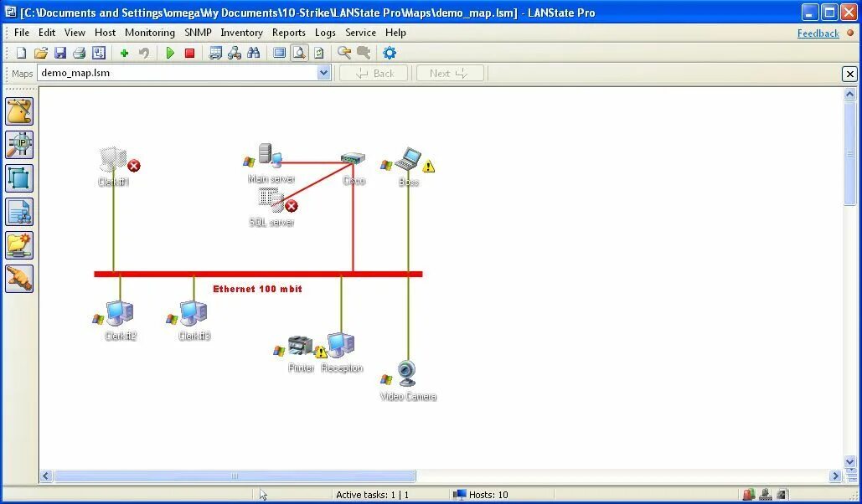Viewport: 862px width, 504px height.
Task: Click the binoculars search icon
Action: point(254,53)
